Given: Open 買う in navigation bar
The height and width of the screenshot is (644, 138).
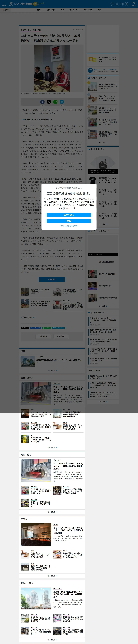Looking at the screenshot, I should 62,10.
